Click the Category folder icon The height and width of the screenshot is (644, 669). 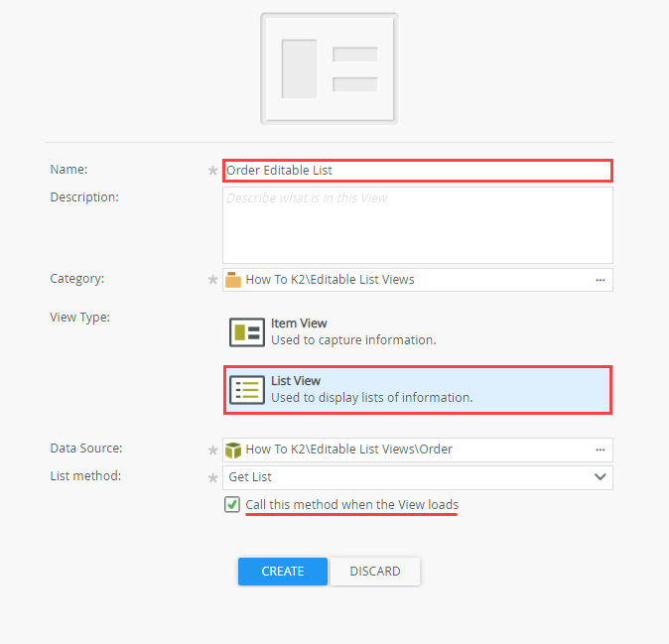(233, 280)
